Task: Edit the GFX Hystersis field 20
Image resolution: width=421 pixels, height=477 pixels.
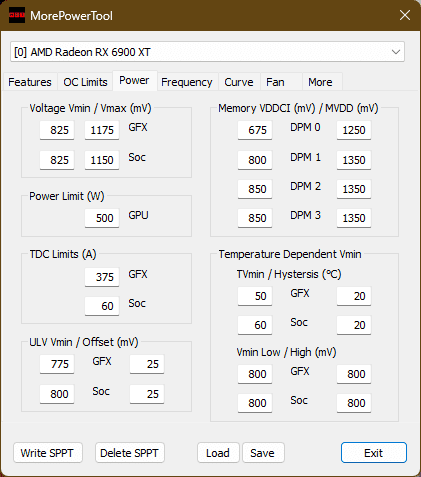Action: pos(354,296)
